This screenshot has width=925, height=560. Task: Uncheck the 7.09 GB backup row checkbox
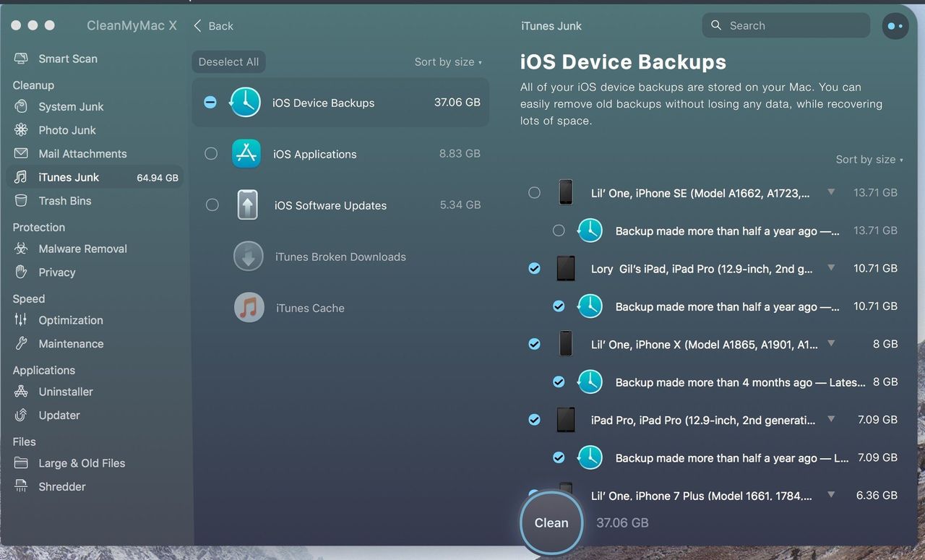click(559, 457)
